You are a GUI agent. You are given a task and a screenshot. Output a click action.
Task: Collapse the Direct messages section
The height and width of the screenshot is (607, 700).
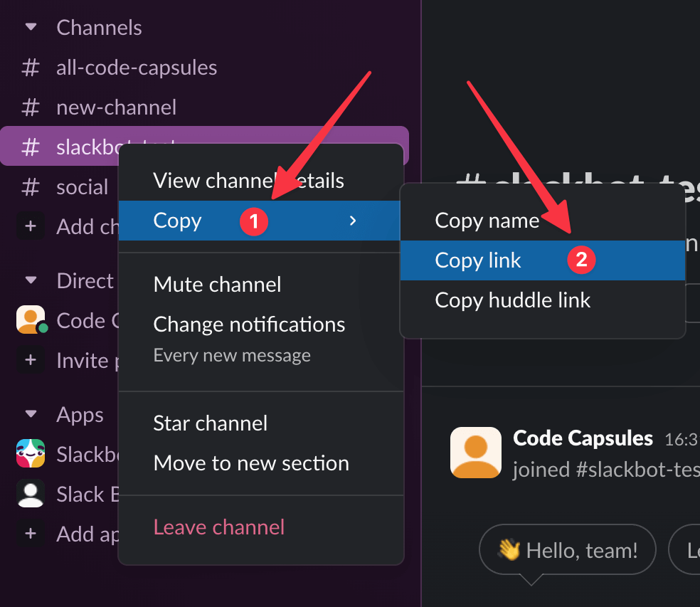30,280
